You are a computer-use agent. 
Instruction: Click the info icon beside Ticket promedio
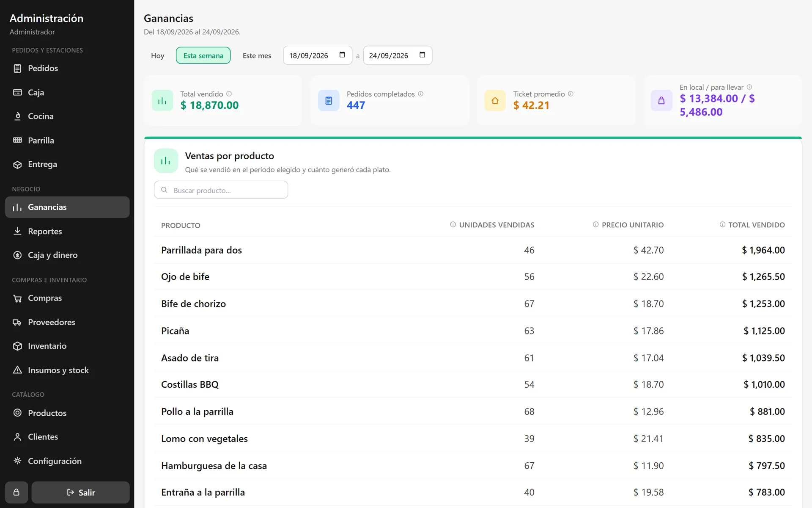(x=571, y=94)
